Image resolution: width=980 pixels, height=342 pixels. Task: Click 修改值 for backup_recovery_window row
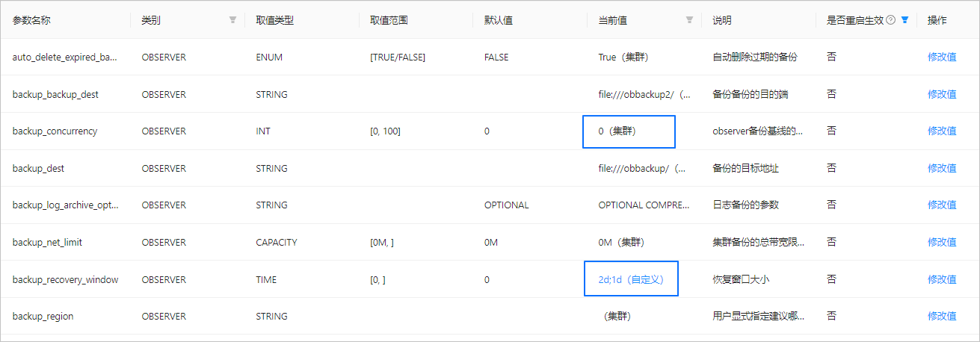[x=942, y=279]
